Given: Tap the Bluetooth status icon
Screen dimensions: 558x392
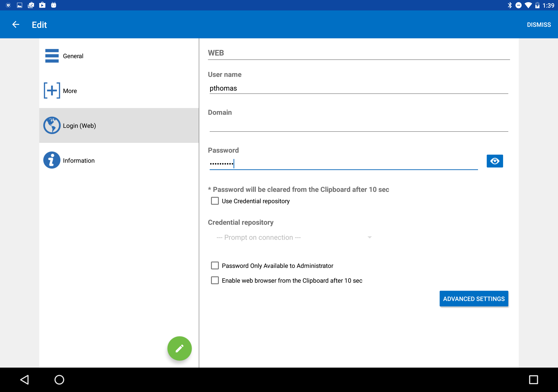Looking at the screenshot, I should pyautogui.click(x=510, y=5).
